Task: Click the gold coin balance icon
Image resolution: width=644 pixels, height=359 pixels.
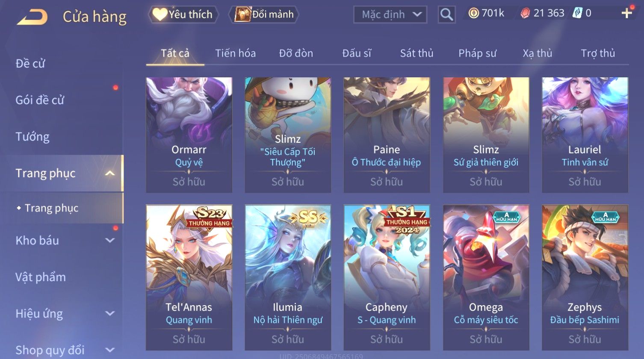Action: click(x=473, y=13)
